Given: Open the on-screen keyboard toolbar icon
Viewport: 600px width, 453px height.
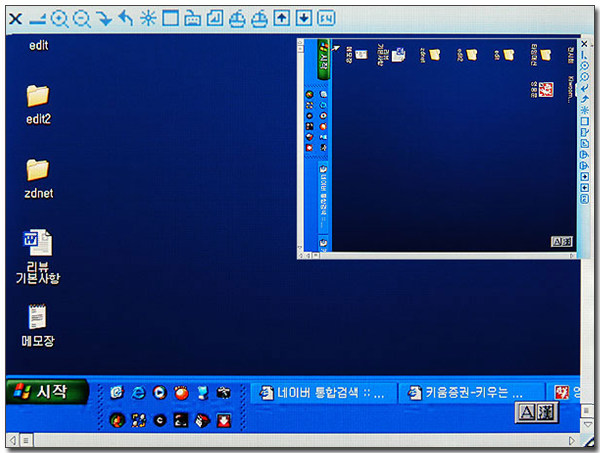Looking at the screenshot, I should [192, 18].
